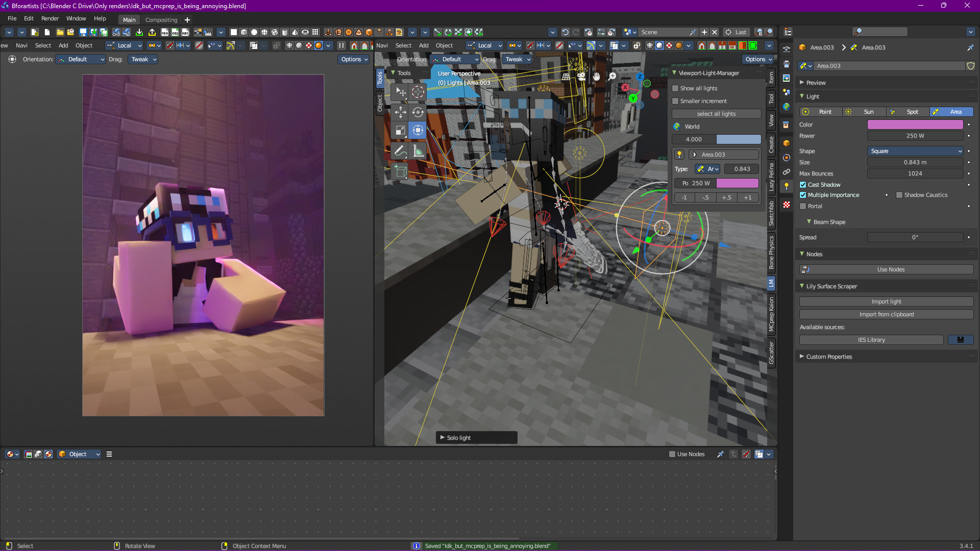Expand the Preview panel
This screenshot has height=551, width=980.
[816, 83]
